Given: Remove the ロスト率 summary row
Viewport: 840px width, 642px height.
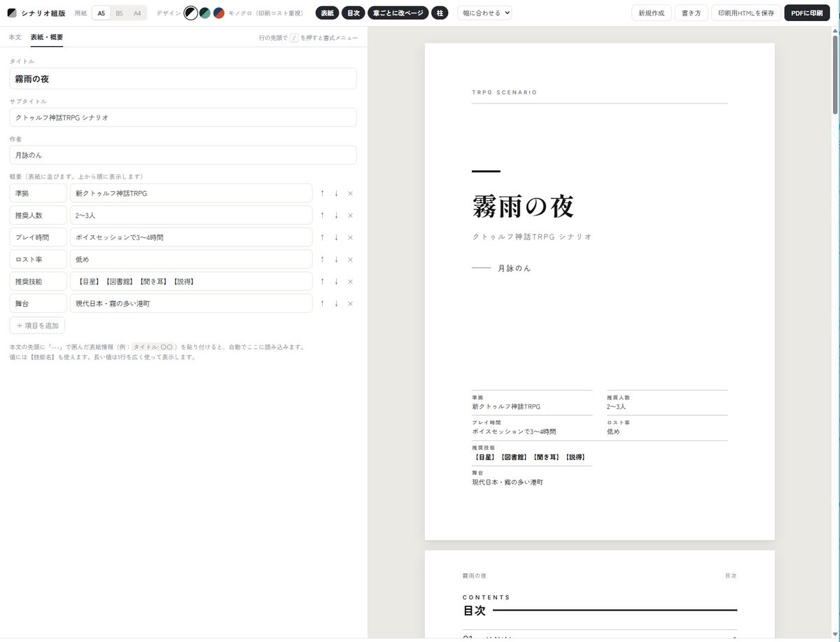Looking at the screenshot, I should coord(350,259).
